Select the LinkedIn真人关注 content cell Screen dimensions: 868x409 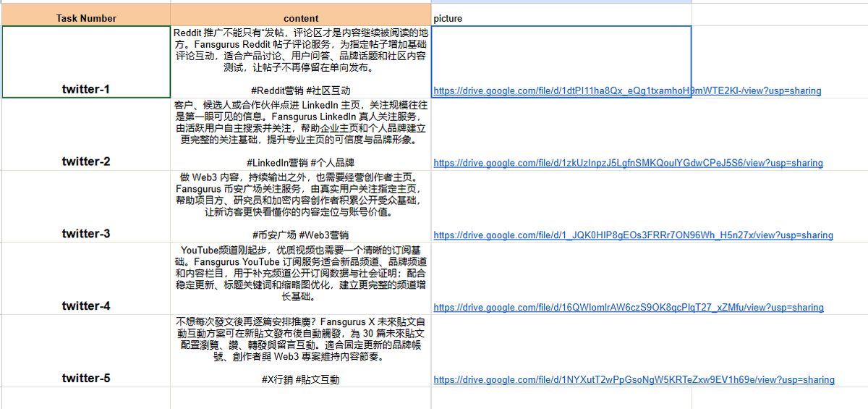click(x=301, y=134)
